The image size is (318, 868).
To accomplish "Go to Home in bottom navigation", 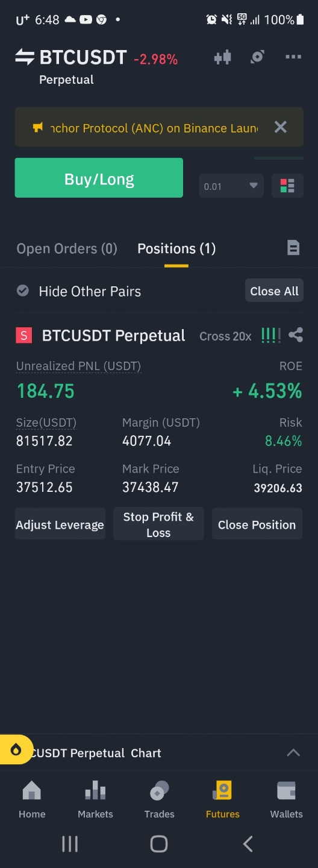I will pos(32,800).
